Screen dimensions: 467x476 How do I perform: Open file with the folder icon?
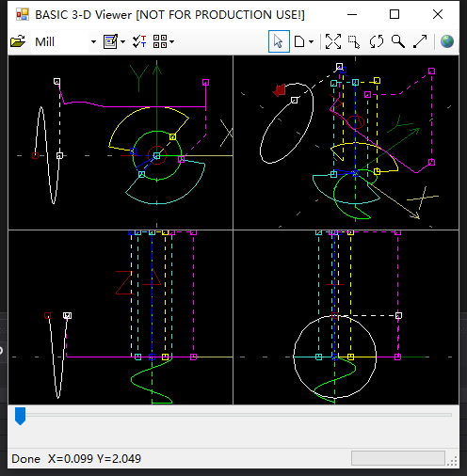(x=18, y=41)
